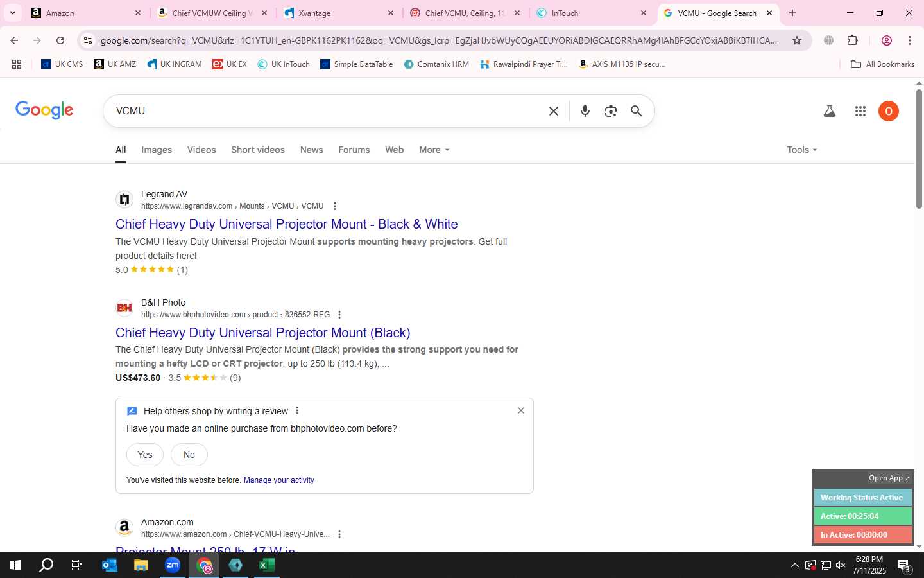Answer No to purchase question
924x578 pixels.
[x=189, y=455]
